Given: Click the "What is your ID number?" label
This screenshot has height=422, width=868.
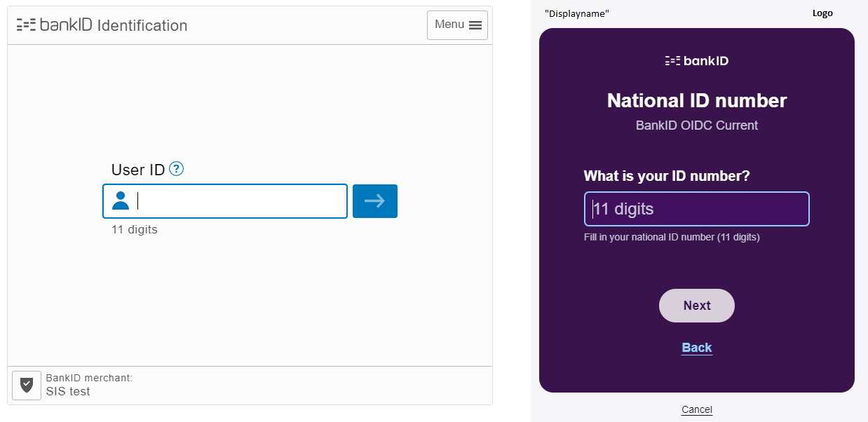Looking at the screenshot, I should [x=667, y=176].
